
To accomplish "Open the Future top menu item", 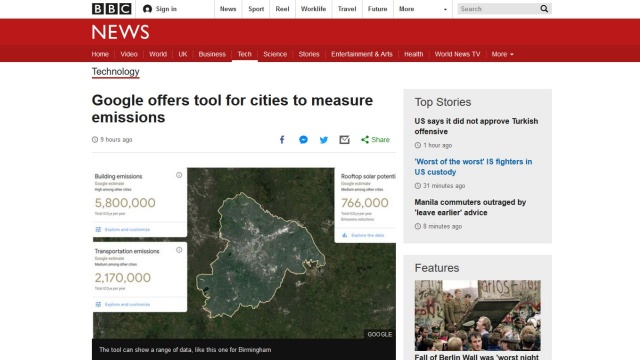I will tap(378, 9).
